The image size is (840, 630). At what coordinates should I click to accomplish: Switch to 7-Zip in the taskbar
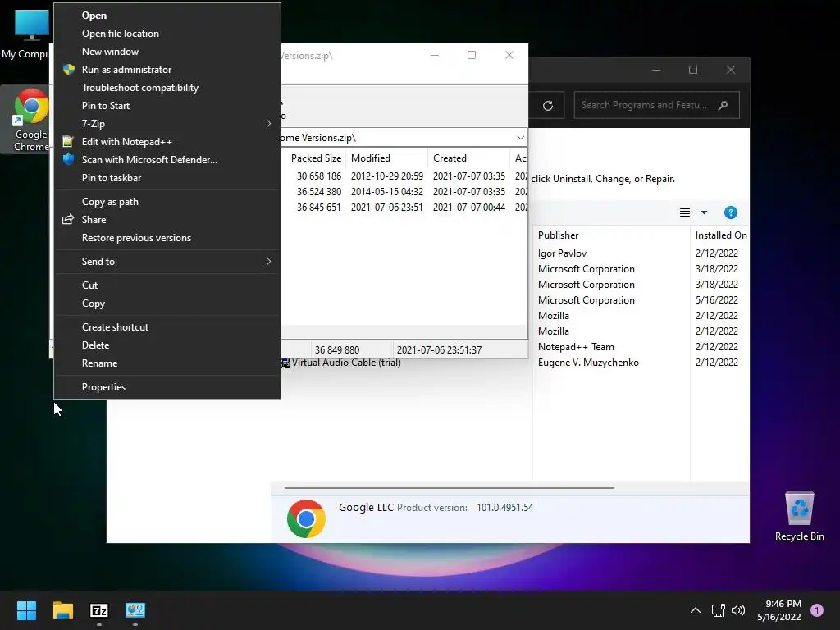coord(99,610)
